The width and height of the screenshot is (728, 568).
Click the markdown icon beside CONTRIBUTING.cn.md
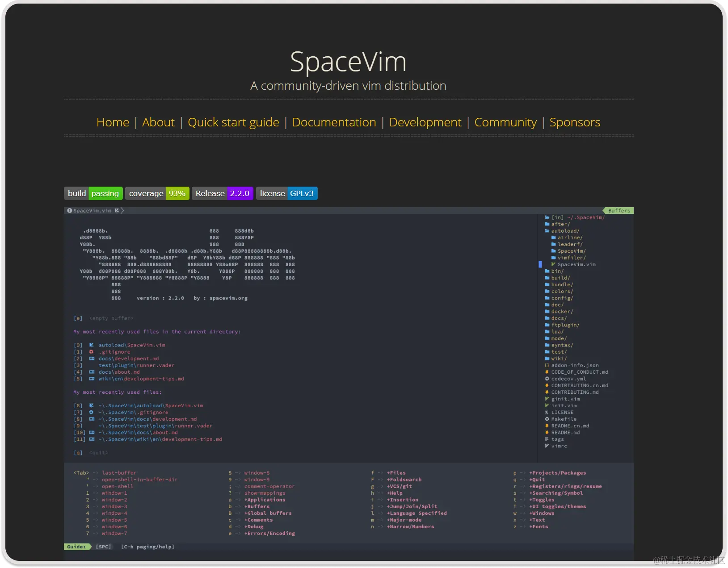(x=547, y=385)
